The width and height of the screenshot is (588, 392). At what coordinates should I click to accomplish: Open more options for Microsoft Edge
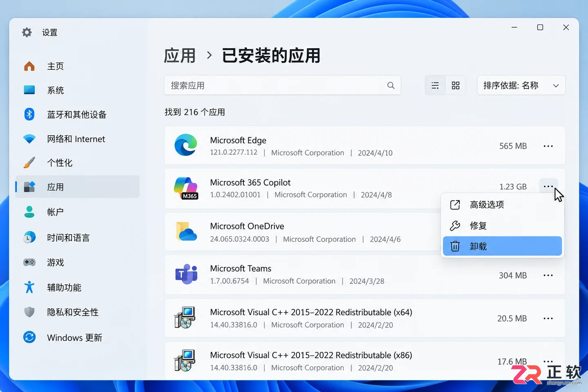[x=548, y=146]
